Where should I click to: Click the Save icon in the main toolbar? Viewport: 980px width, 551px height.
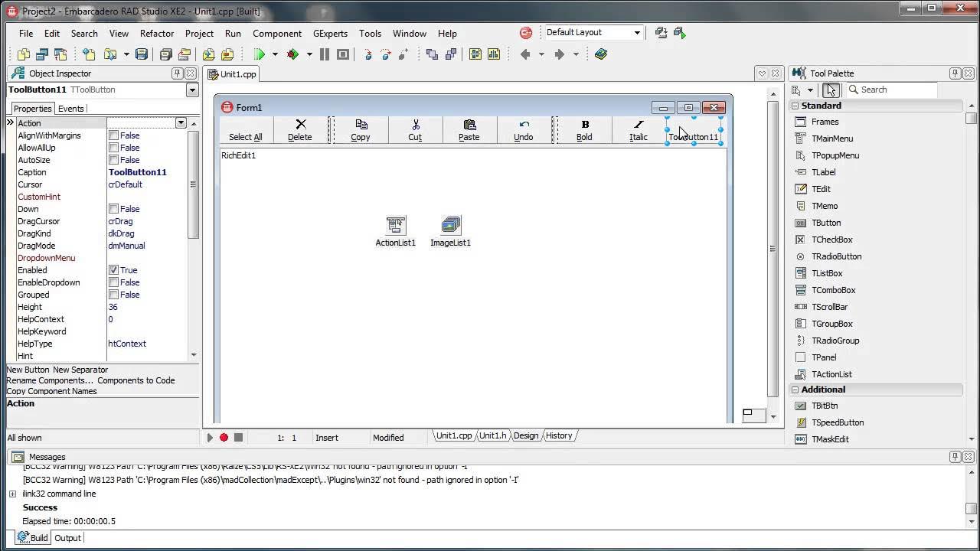[141, 54]
